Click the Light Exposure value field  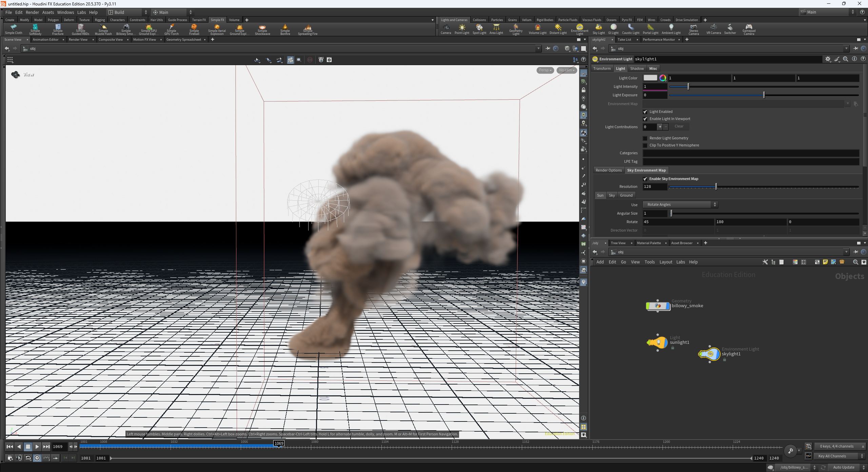coord(655,95)
